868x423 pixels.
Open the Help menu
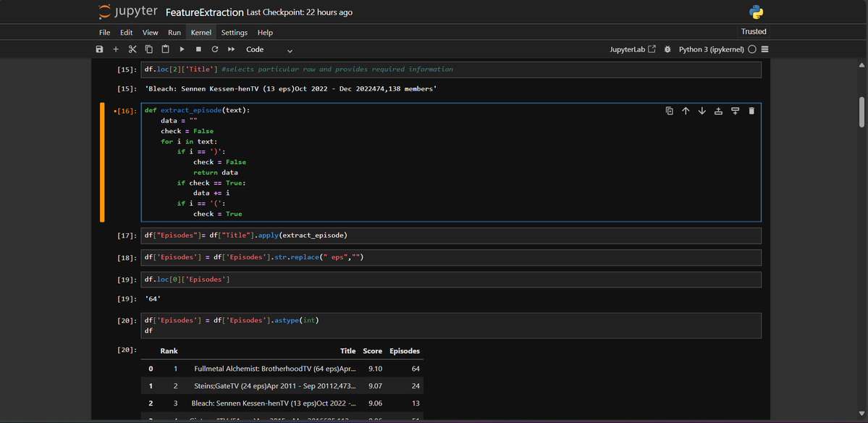[x=265, y=33]
